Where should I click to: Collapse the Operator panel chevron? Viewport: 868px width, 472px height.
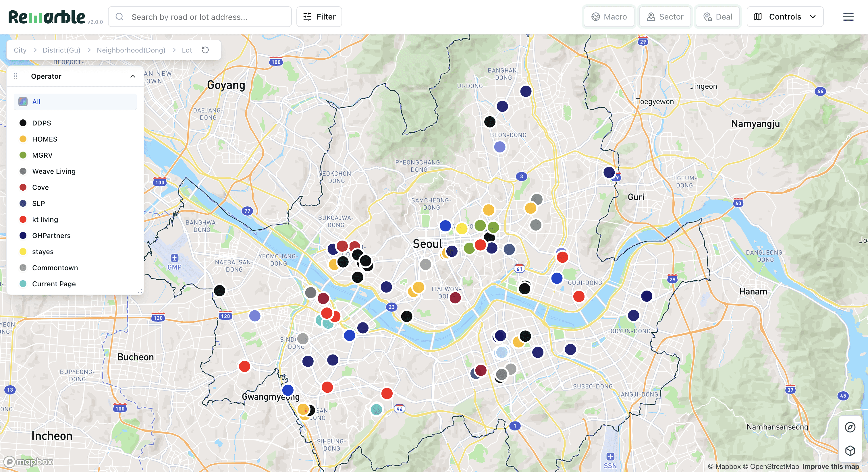(x=133, y=76)
